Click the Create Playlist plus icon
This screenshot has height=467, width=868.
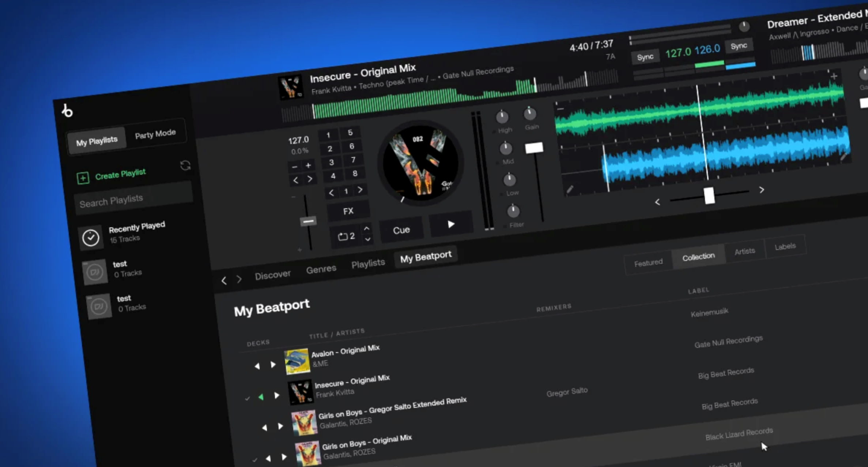point(83,178)
